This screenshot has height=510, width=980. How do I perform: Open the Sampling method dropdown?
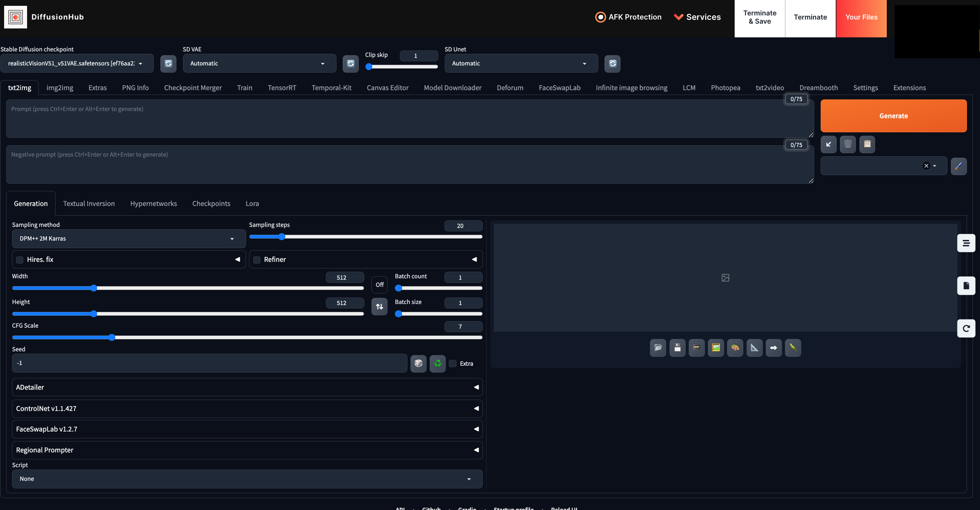point(128,239)
